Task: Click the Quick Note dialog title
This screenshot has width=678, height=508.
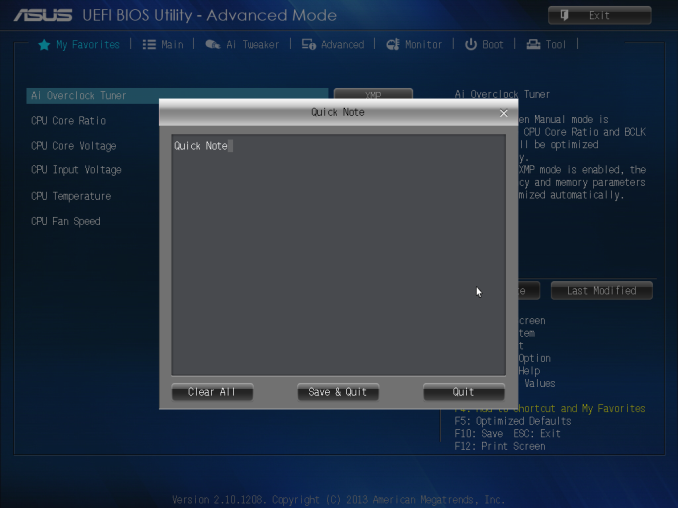Action: click(338, 112)
